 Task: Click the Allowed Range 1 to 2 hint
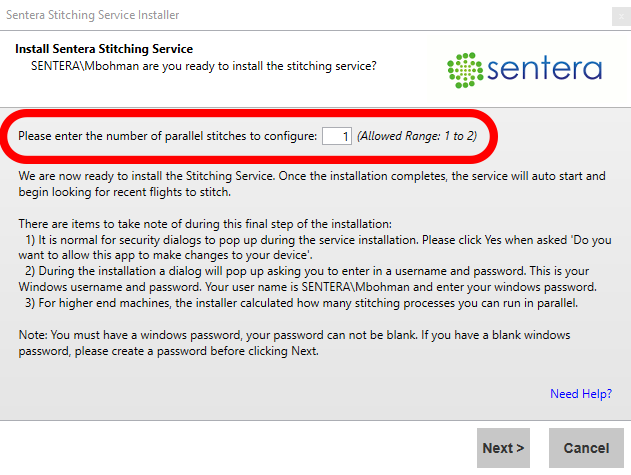tap(416, 136)
